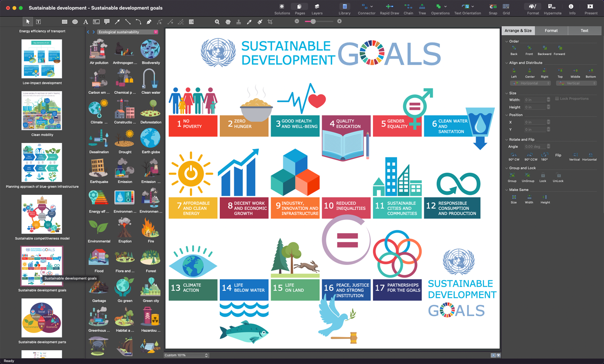The width and height of the screenshot is (604, 364).
Task: Open the Solutions panel
Action: click(282, 9)
